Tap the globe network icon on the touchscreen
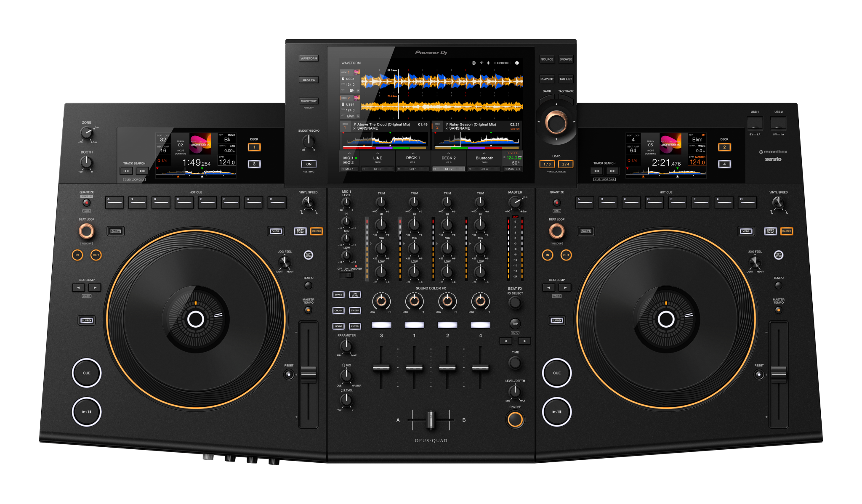Screen dimensions: 862x504 (474, 63)
